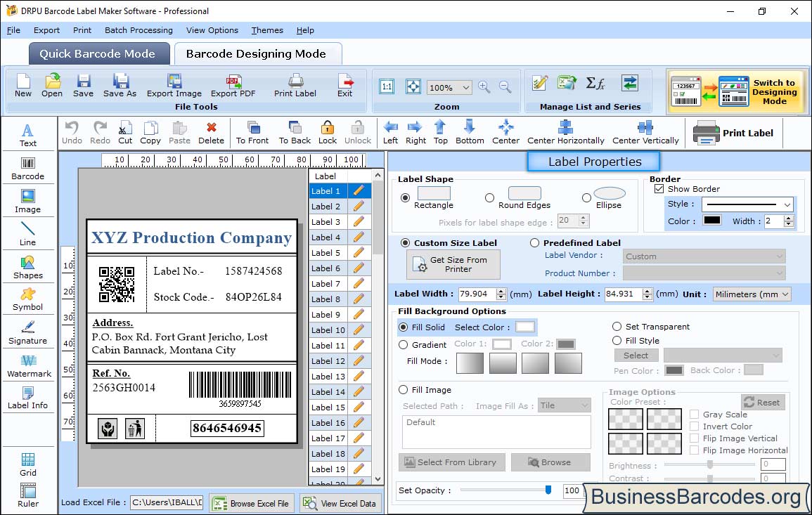Toggle the Grid display
812x515 pixels.
pyautogui.click(x=28, y=464)
